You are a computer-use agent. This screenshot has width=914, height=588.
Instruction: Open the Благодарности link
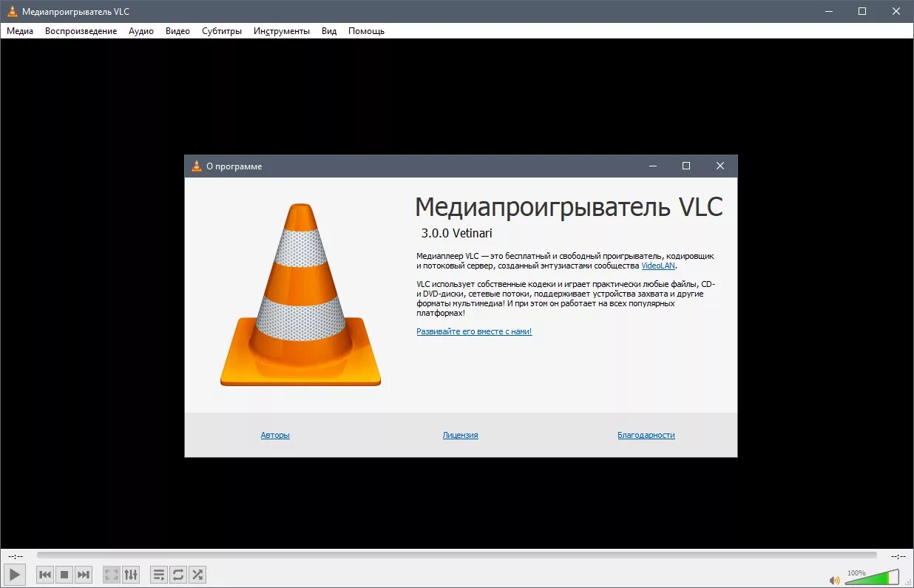pos(646,435)
